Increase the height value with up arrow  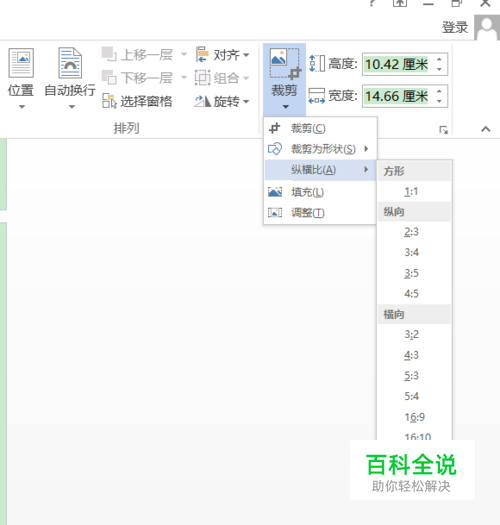439,59
